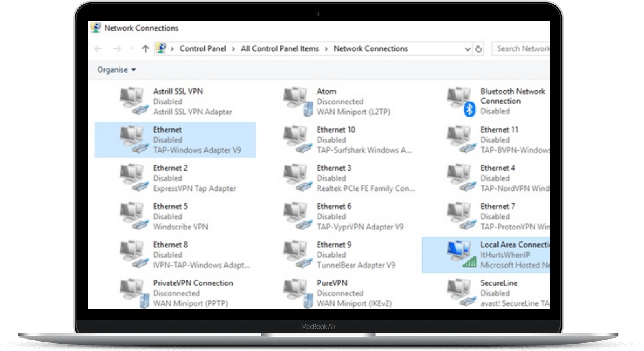The height and width of the screenshot is (351, 644).
Task: Click the 'TAP-Surfshark Windows A...' text
Action: [364, 150]
